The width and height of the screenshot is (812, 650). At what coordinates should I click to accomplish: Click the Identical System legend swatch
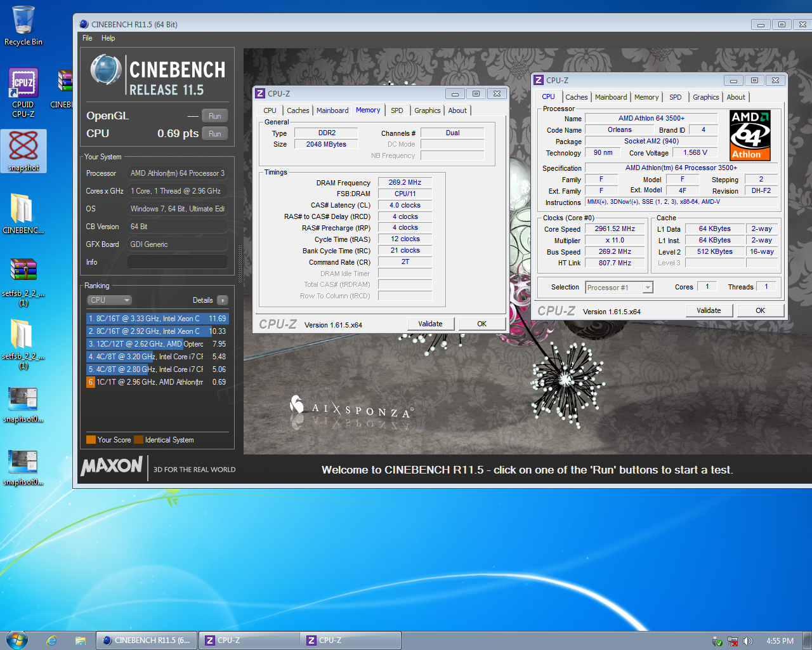tap(138, 440)
